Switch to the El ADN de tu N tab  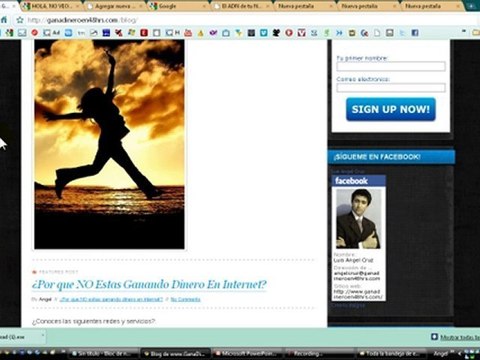tap(241, 6)
